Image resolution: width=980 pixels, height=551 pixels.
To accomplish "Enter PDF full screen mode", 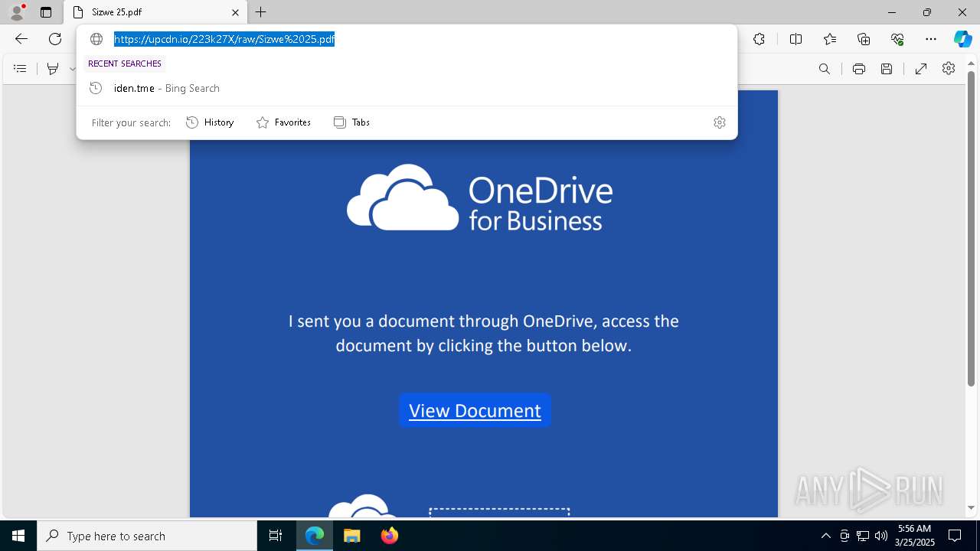I will point(921,69).
